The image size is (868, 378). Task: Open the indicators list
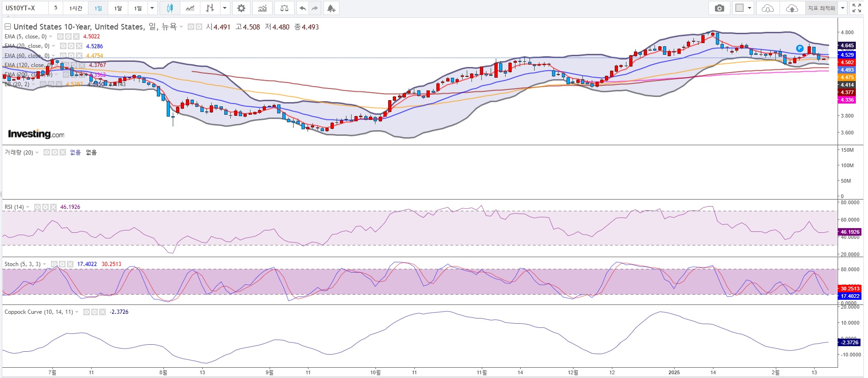[263, 8]
